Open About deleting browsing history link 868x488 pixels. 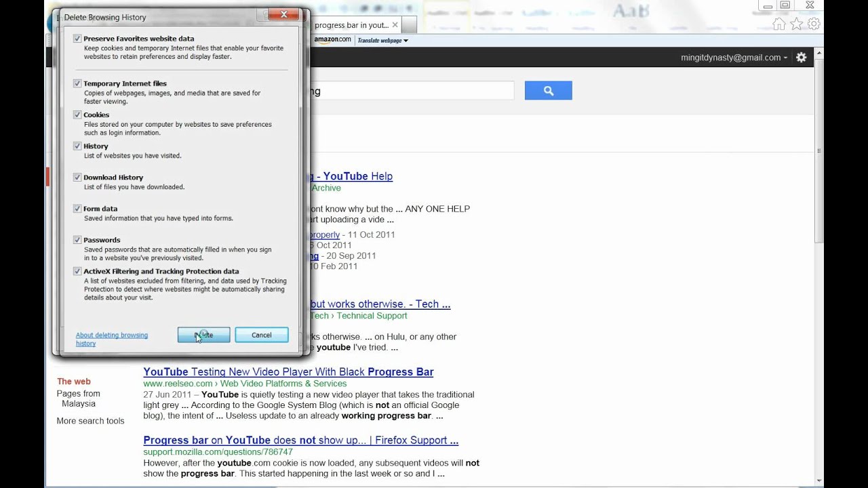point(112,339)
